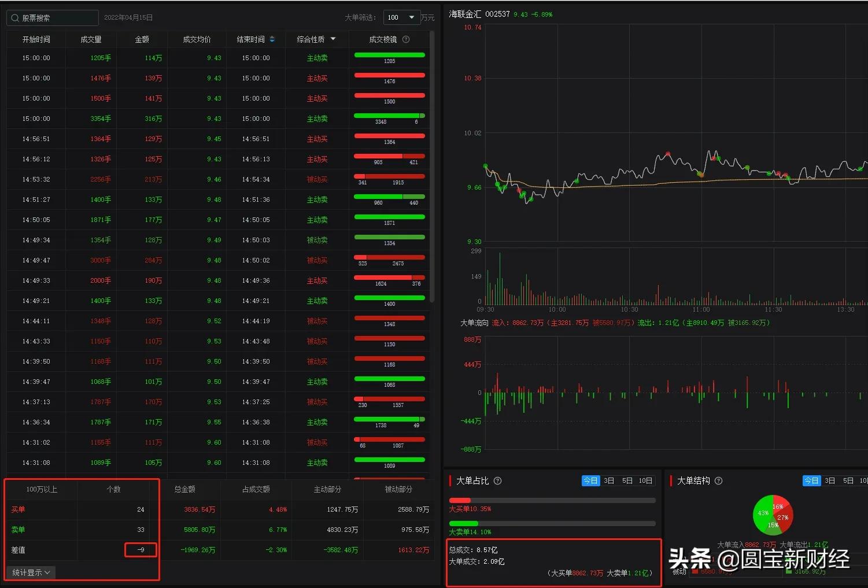
Task: Click the 9.45 average price cell
Action: click(x=214, y=139)
